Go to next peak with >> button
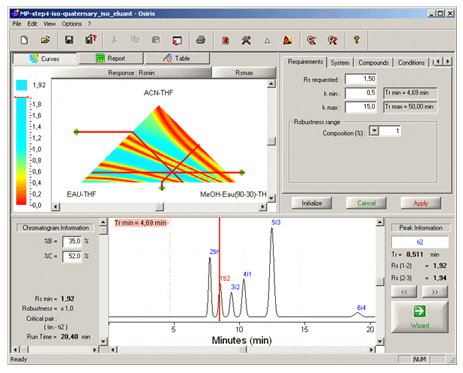 [435, 292]
